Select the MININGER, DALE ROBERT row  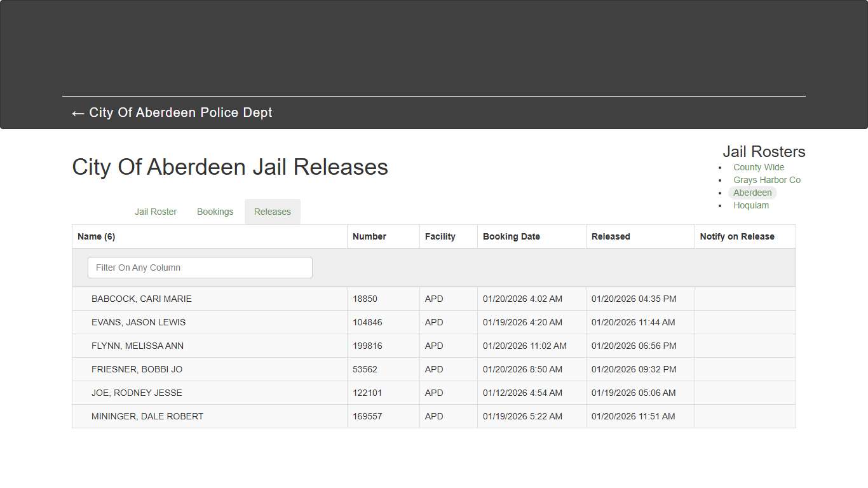coord(147,416)
